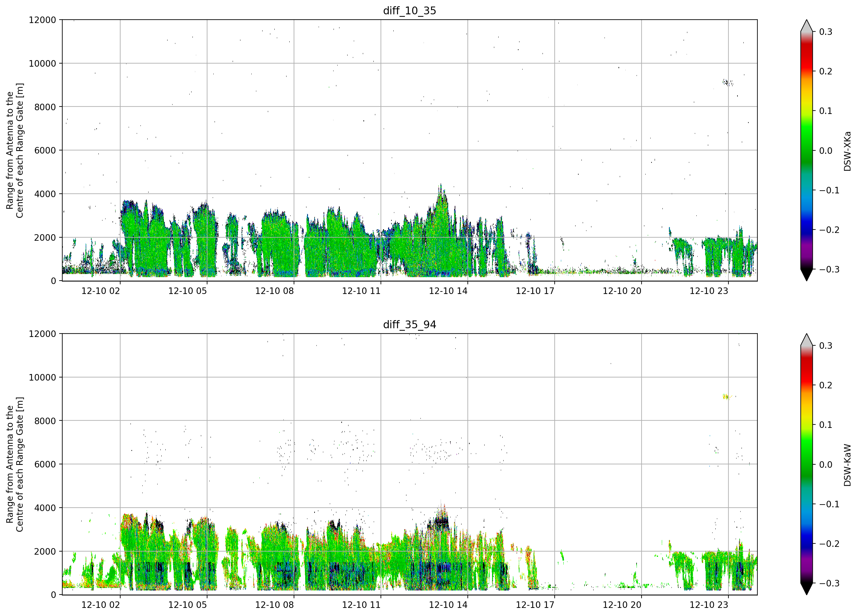Click the 0.3 tick on DSW-XKa colorbar
858x616 pixels.
pyautogui.click(x=826, y=32)
